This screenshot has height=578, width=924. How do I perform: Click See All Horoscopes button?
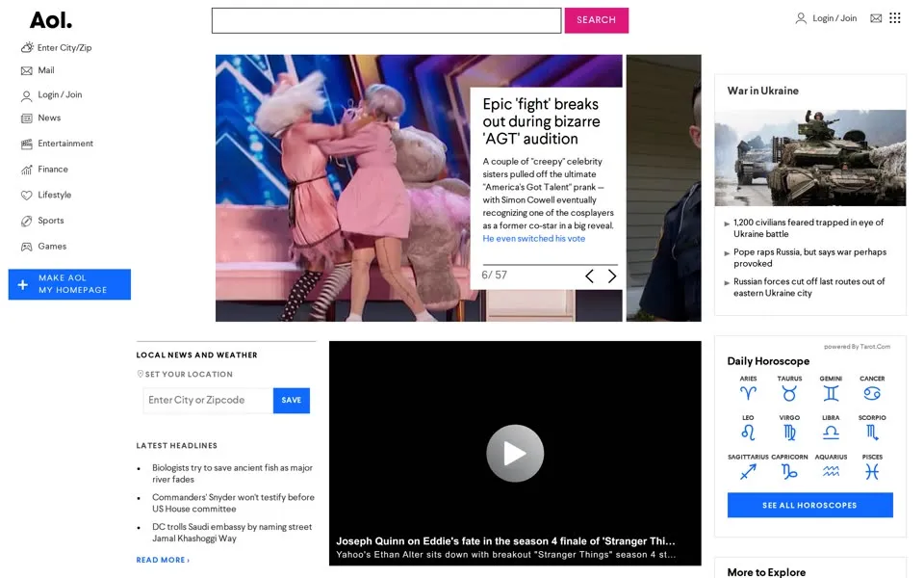point(809,505)
